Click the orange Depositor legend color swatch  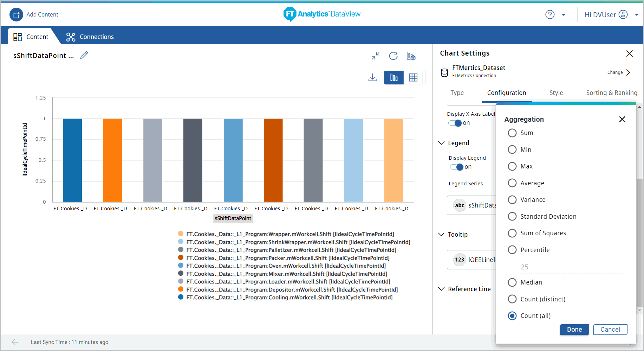point(181,289)
